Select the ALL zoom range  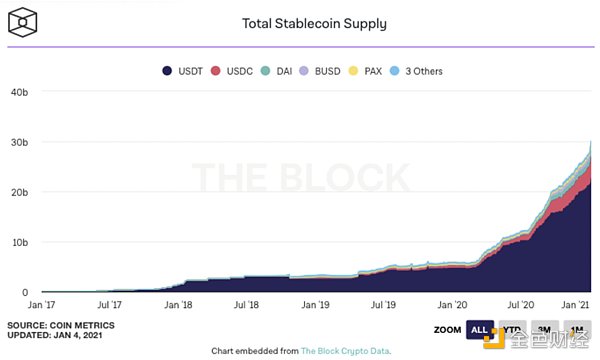pyautogui.click(x=480, y=330)
